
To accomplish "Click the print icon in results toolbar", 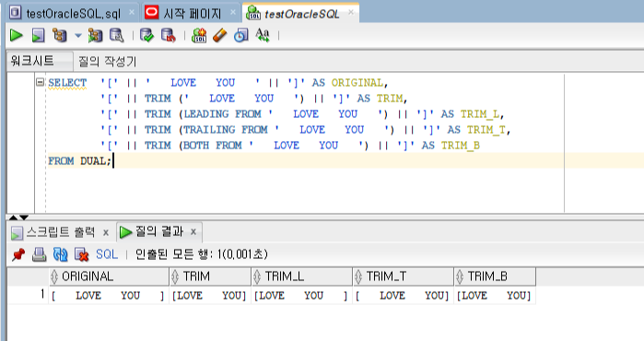I will [39, 254].
